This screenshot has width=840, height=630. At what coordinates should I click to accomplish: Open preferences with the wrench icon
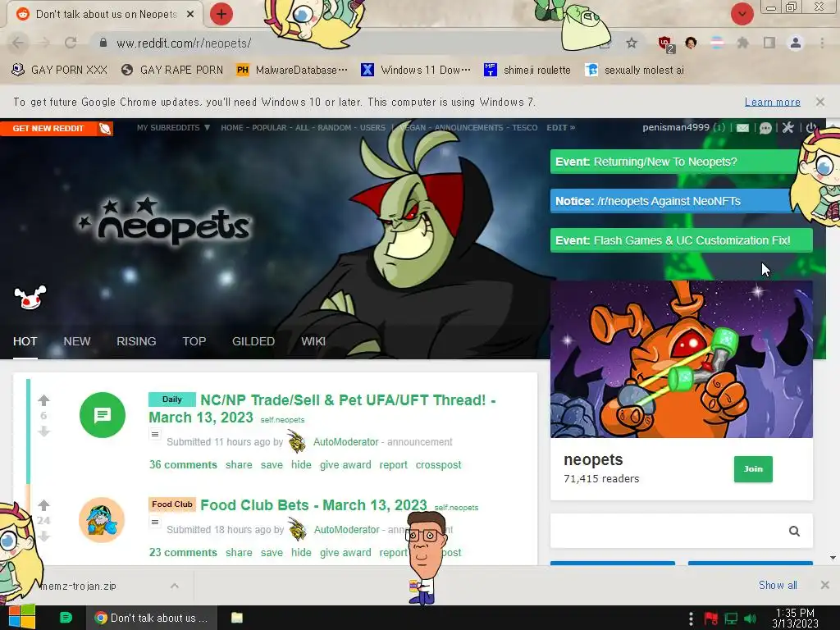[787, 127]
